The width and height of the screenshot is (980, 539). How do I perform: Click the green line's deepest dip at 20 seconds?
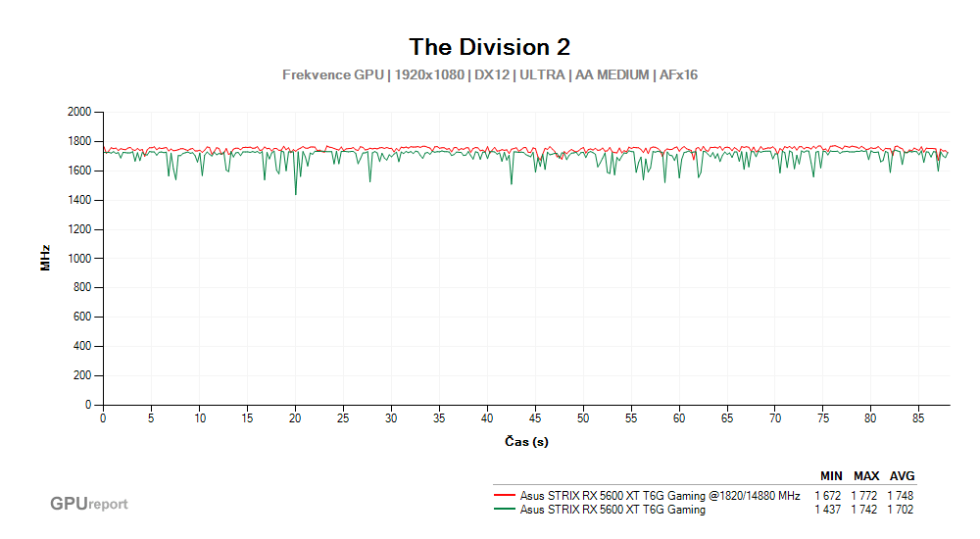point(296,193)
